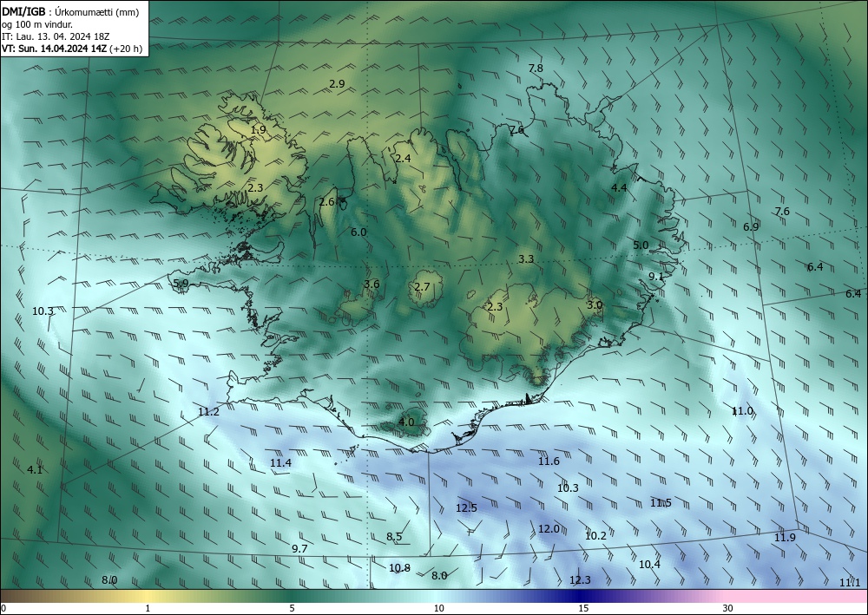Viewport: 868px width, 615px height.
Task: Click the '30' tick label on the color scale
Action: click(x=728, y=608)
